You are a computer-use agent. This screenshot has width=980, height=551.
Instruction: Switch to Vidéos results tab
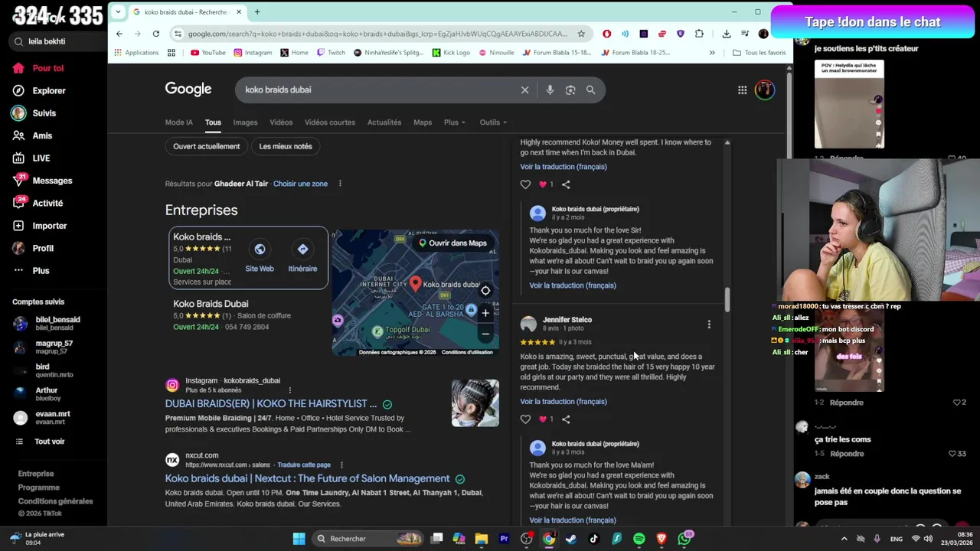281,122
